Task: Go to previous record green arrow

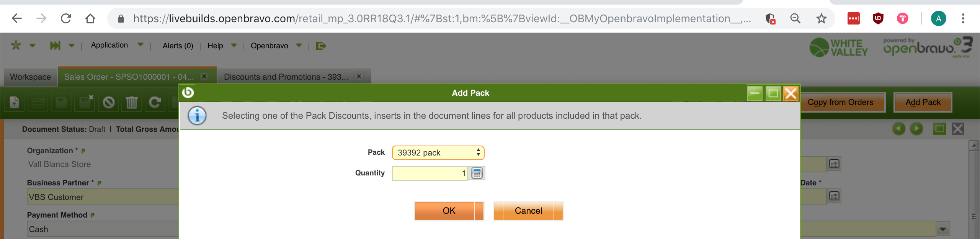Action: (x=898, y=129)
